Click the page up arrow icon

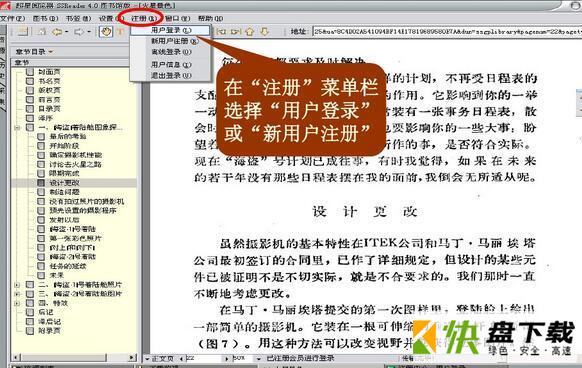click(249, 32)
